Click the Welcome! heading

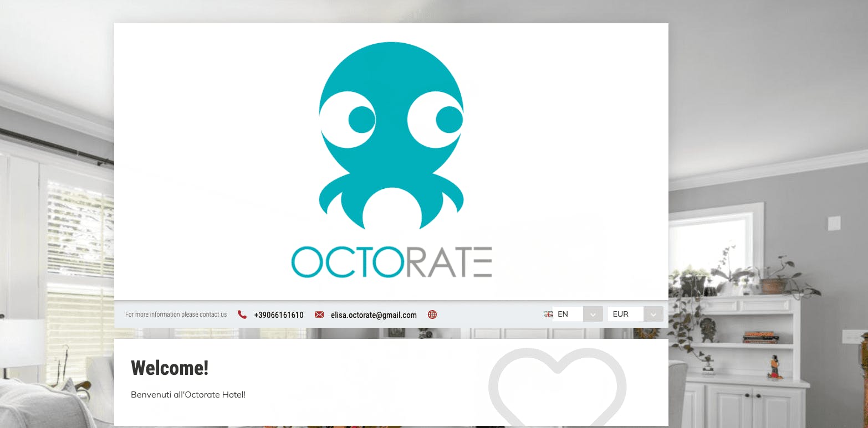click(x=170, y=368)
